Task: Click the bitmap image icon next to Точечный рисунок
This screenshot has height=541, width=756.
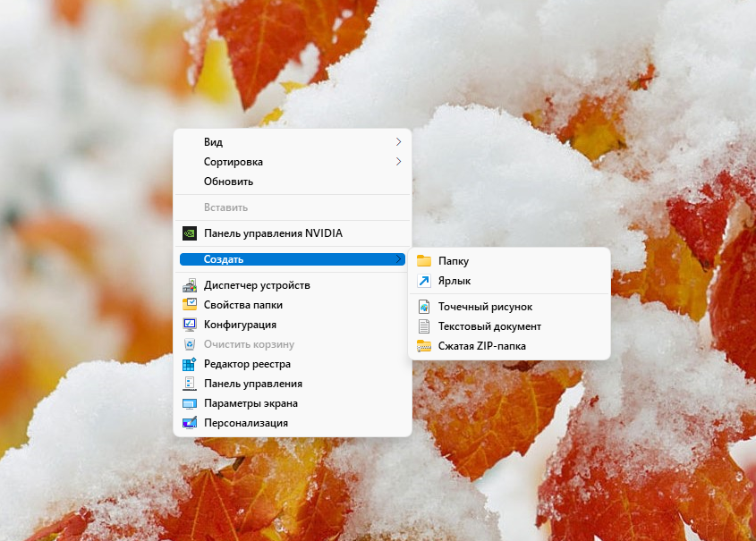Action: pyautogui.click(x=424, y=307)
